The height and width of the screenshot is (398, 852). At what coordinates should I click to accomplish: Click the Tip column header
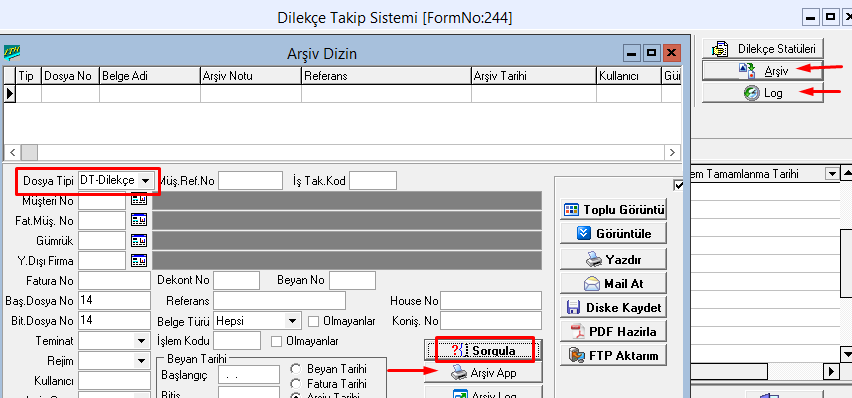pyautogui.click(x=28, y=76)
